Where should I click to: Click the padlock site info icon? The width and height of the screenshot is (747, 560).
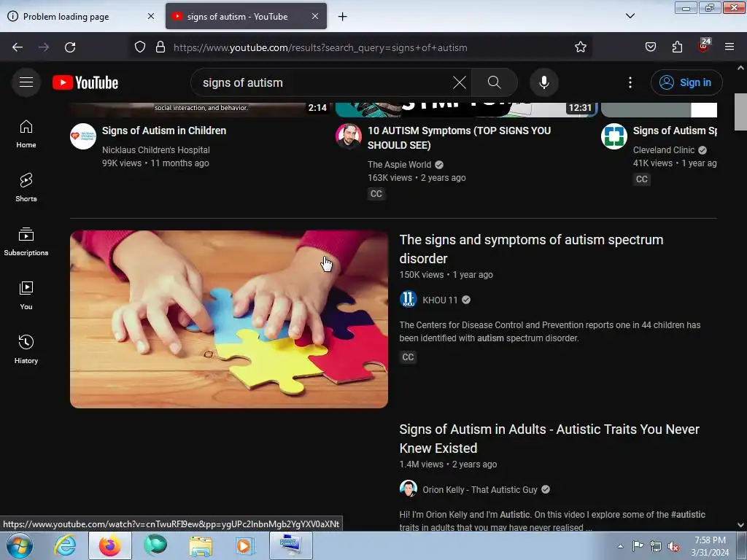coord(160,47)
